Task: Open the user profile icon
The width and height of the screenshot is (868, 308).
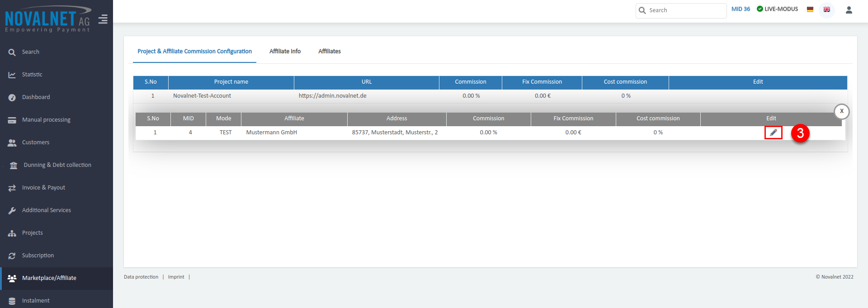Action: 849,10
